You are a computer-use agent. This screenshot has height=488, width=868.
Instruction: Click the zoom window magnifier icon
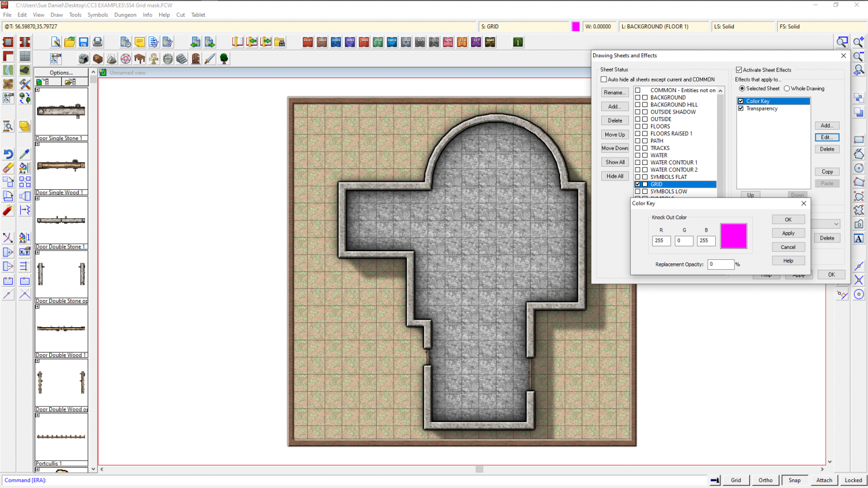[842, 42]
